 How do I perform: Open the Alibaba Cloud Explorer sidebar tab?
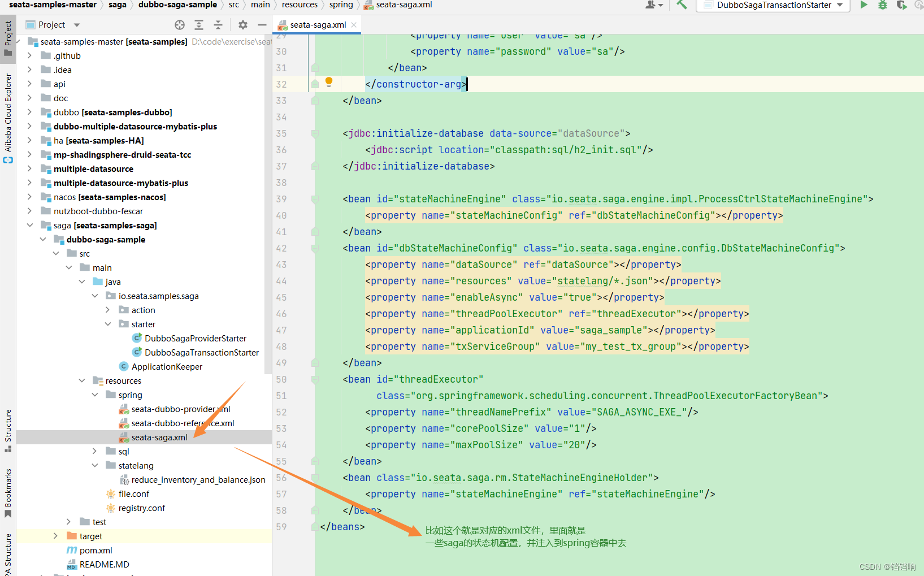8,118
